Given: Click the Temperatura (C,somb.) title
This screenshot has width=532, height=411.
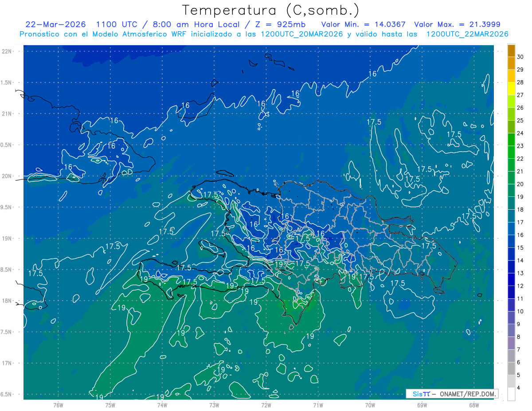Looking at the screenshot, I should tap(271, 10).
